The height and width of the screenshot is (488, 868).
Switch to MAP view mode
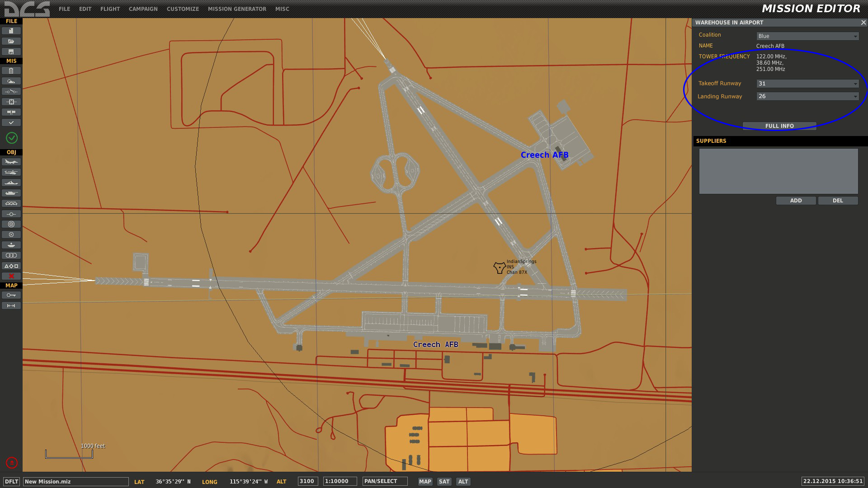(425, 482)
